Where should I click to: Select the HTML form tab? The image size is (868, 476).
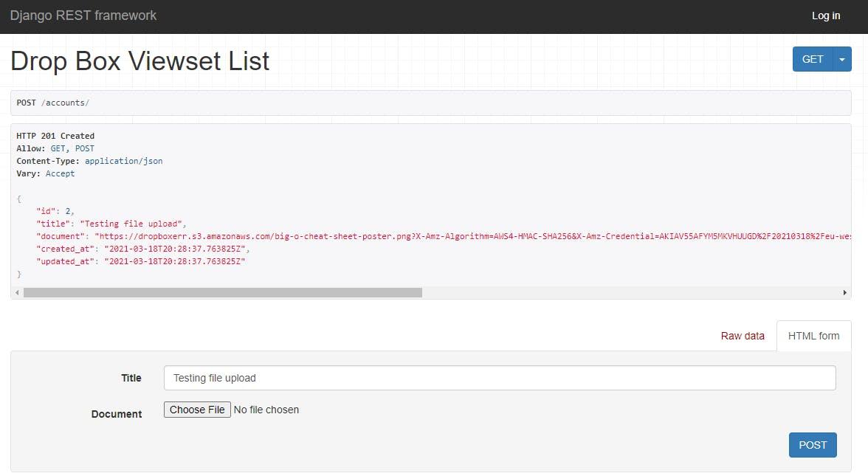(813, 336)
